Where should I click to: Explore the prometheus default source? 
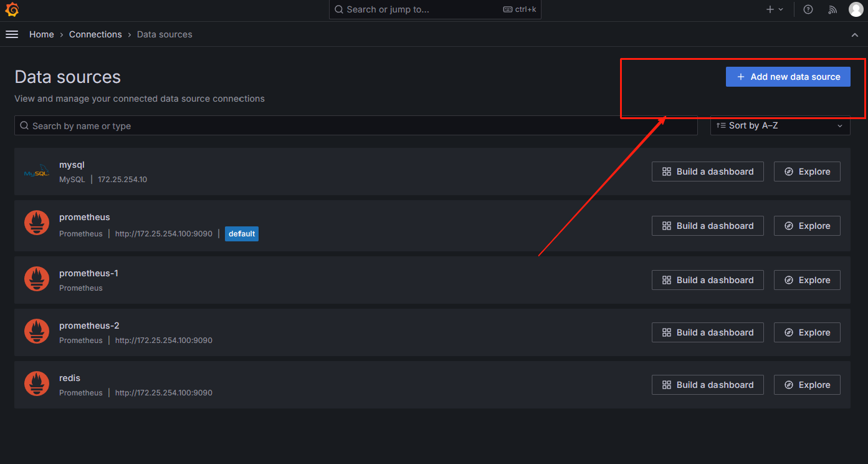[807, 226]
